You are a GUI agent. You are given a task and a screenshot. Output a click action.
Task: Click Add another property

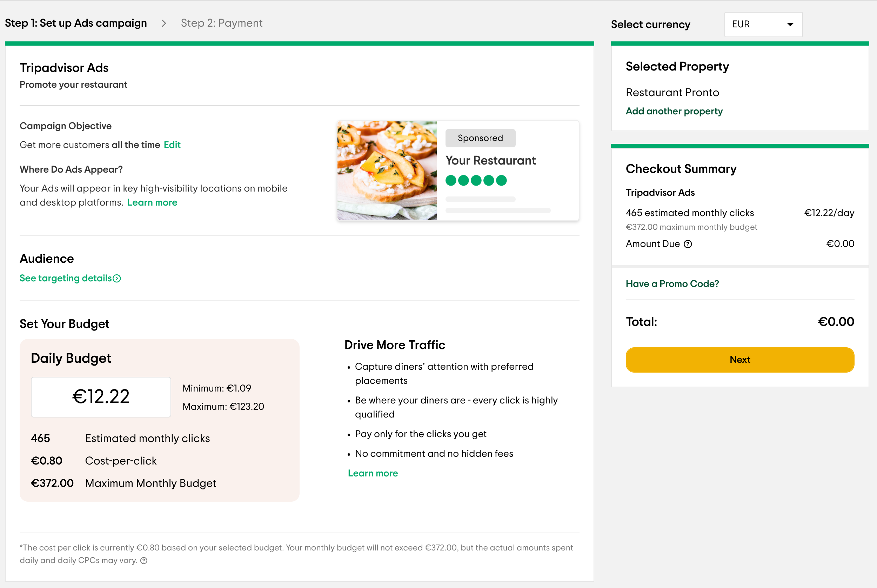click(674, 111)
